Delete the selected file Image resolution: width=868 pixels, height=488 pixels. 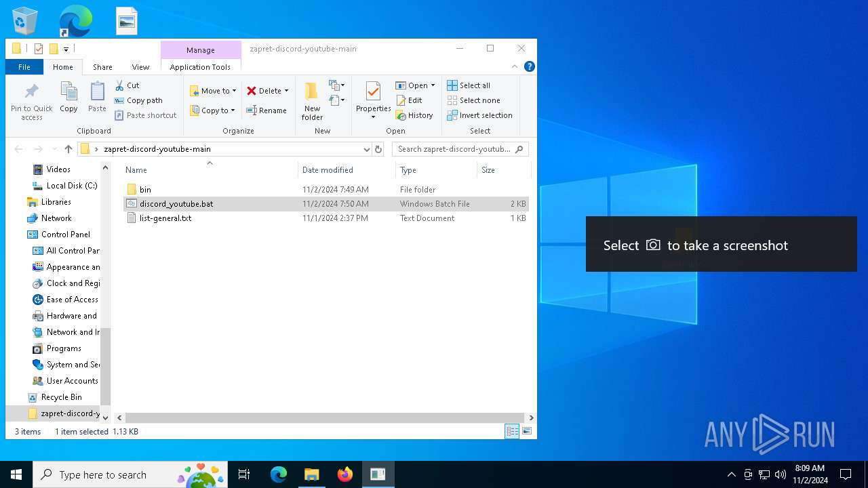coord(264,91)
